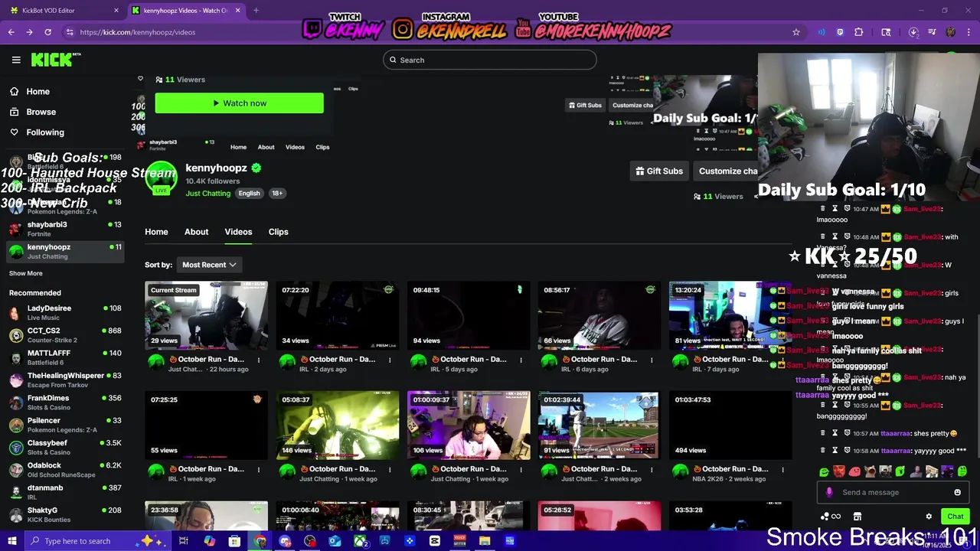Click the Windows Start button
Screen dimensions: 980x551
coord(11,541)
